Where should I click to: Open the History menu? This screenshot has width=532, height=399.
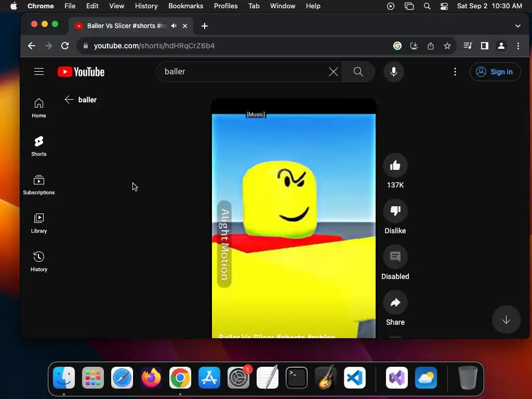146,6
